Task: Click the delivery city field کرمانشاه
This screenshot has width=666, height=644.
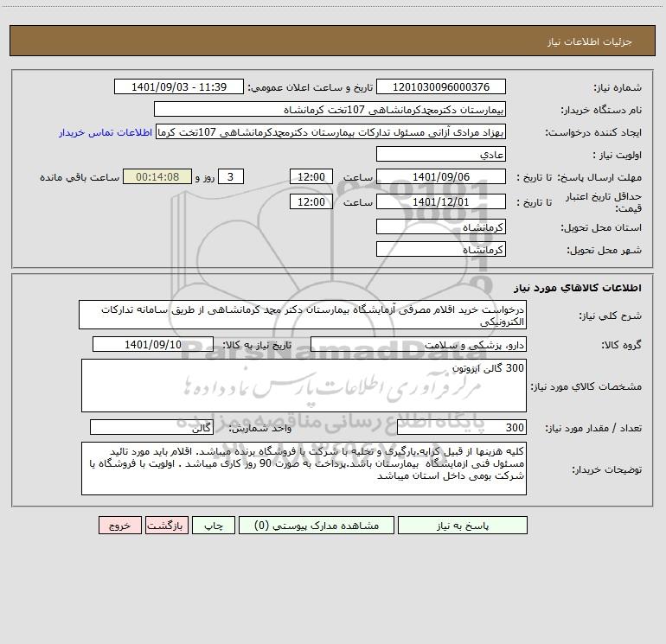Action: [x=441, y=249]
